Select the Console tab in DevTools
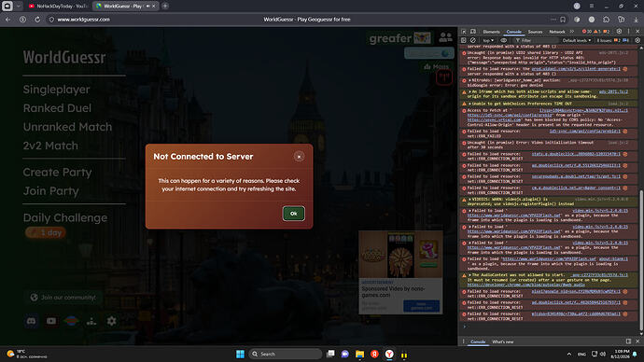Screen dimensions: 644x362 click(513, 32)
